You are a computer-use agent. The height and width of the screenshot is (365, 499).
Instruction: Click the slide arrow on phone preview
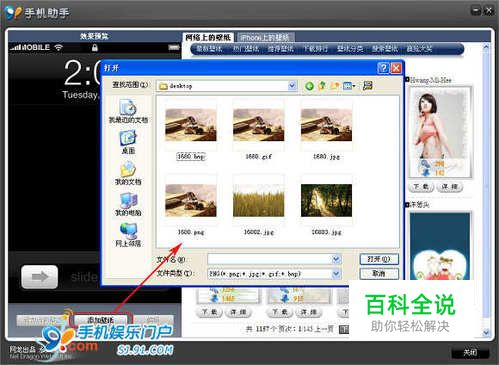pos(40,277)
